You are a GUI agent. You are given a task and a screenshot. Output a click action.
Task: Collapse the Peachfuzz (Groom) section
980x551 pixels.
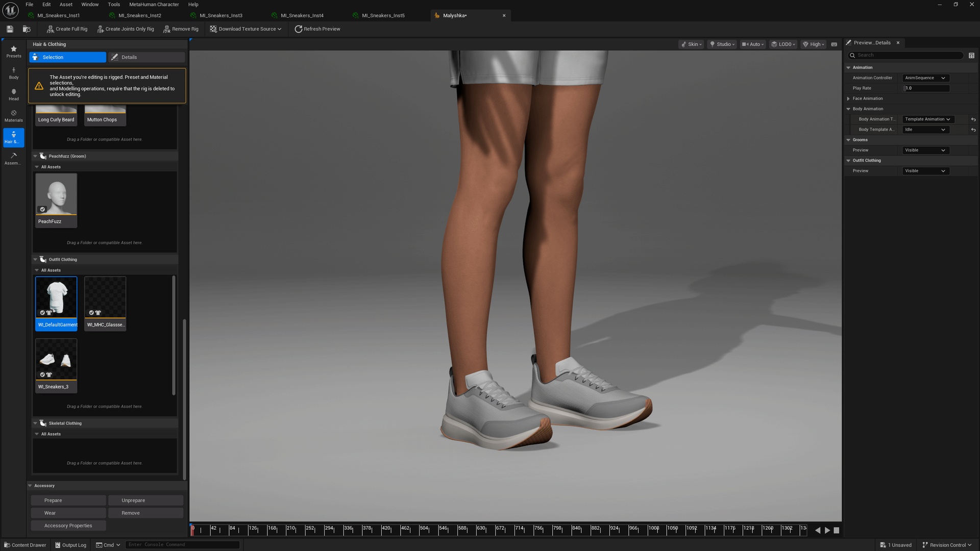pos(36,156)
